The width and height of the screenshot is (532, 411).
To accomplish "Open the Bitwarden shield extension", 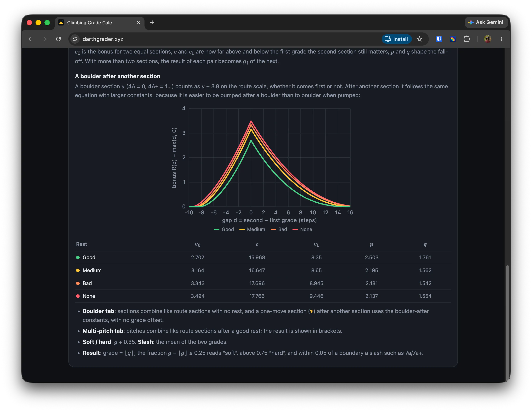I will pyautogui.click(x=439, y=39).
